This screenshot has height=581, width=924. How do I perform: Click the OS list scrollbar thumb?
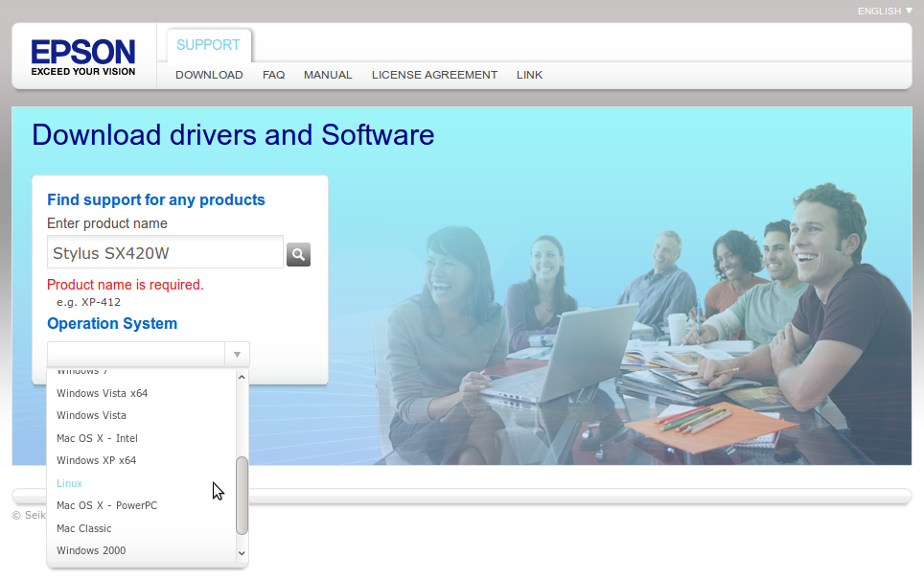coord(242,495)
